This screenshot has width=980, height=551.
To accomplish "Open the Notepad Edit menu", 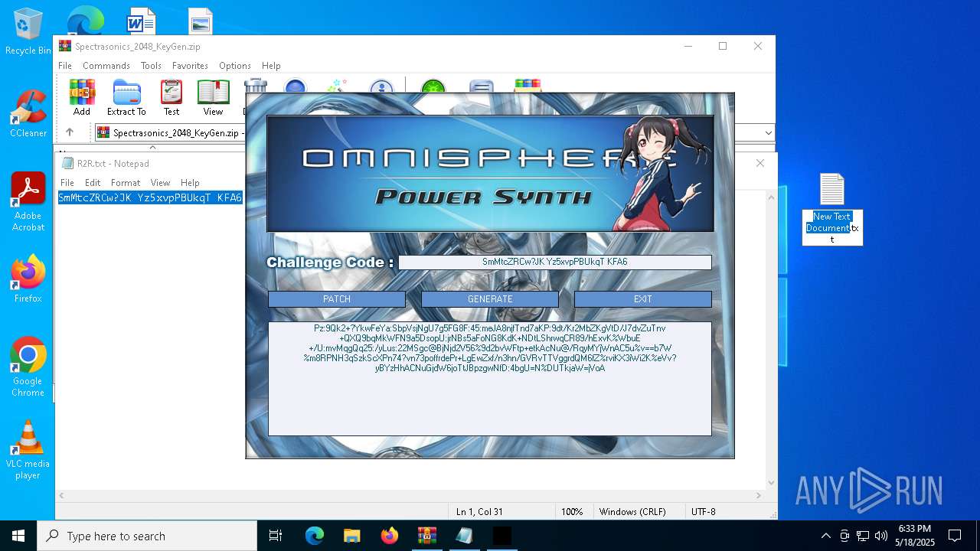I will click(93, 183).
